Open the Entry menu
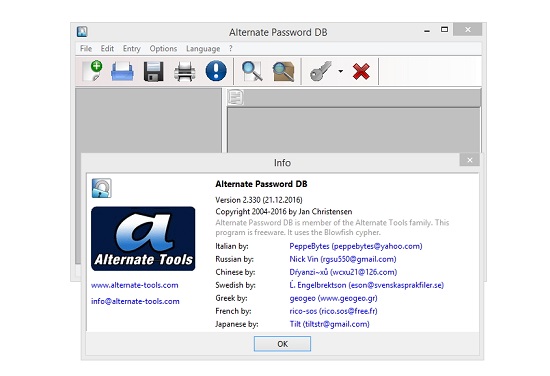Viewport: 550px width, 376px height. point(132,48)
